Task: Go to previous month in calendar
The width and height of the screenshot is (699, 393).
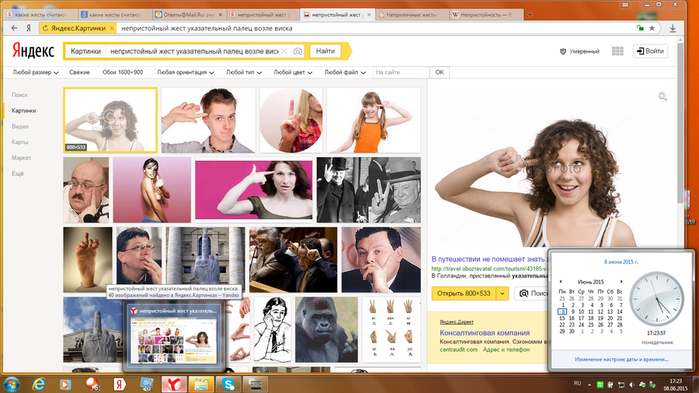Action: click(560, 282)
